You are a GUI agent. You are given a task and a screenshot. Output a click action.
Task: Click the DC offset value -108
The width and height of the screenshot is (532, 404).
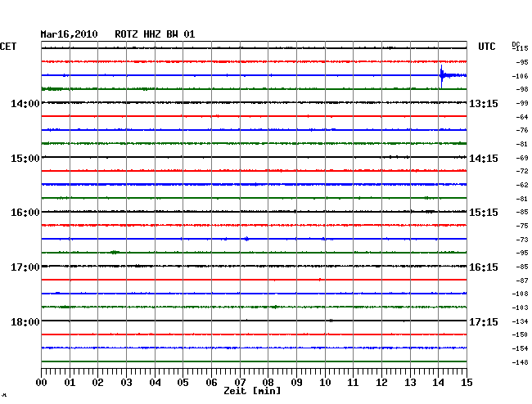(520, 294)
